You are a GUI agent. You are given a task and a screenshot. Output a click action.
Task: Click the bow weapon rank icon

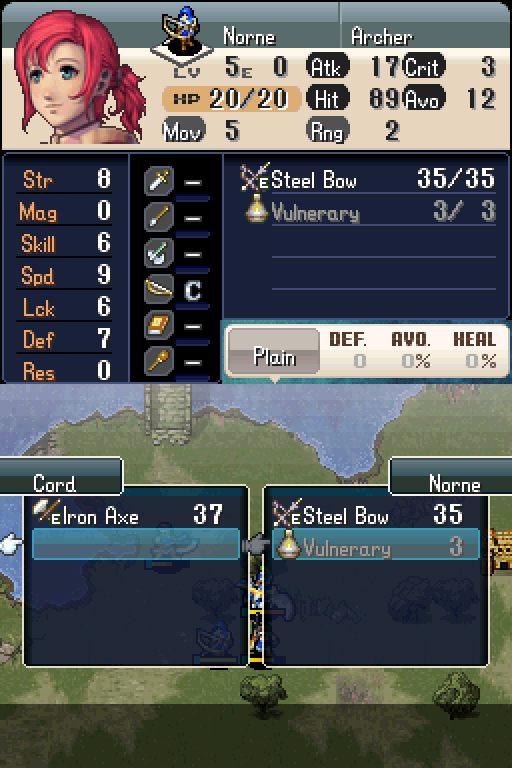point(159,289)
